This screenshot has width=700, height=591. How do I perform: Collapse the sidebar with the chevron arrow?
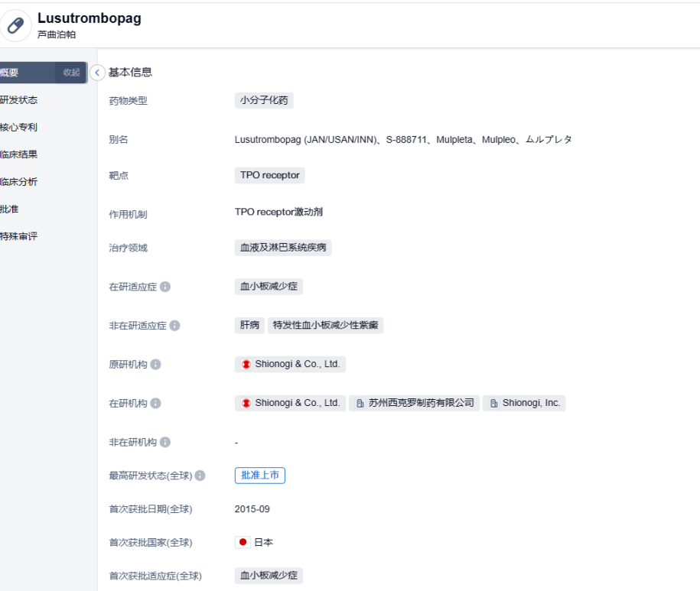point(97,73)
